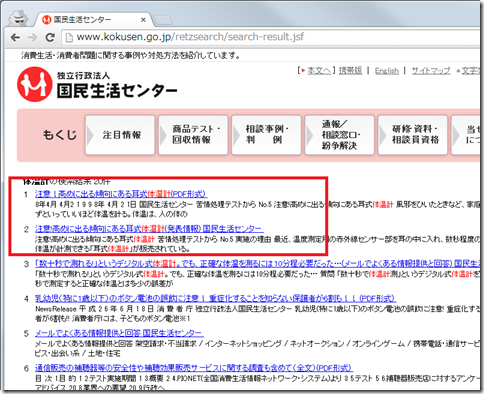Image resolution: width=484 pixels, height=394 pixels.
Task: Switch to English version link
Action: [x=387, y=71]
